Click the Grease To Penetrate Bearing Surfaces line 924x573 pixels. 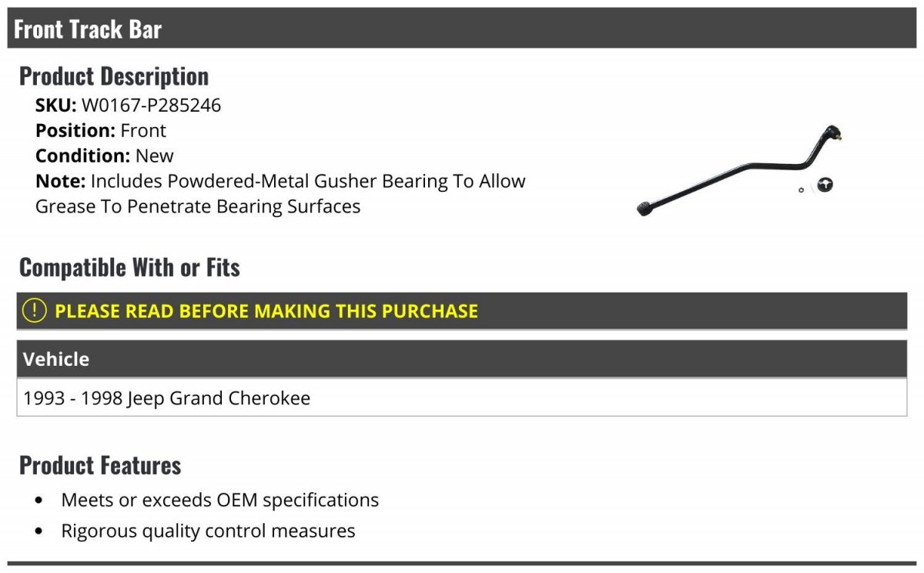[x=198, y=206]
